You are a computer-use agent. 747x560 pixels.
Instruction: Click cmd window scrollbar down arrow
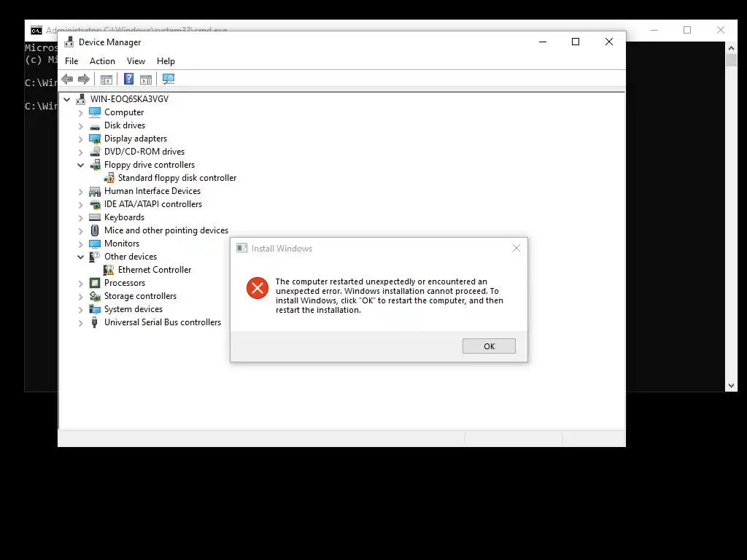pos(731,386)
